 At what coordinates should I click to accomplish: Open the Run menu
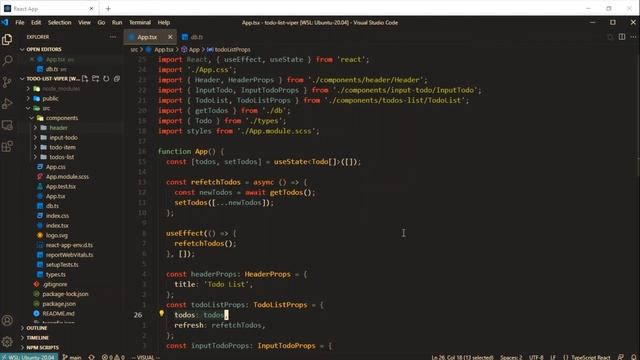pyautogui.click(x=117, y=22)
